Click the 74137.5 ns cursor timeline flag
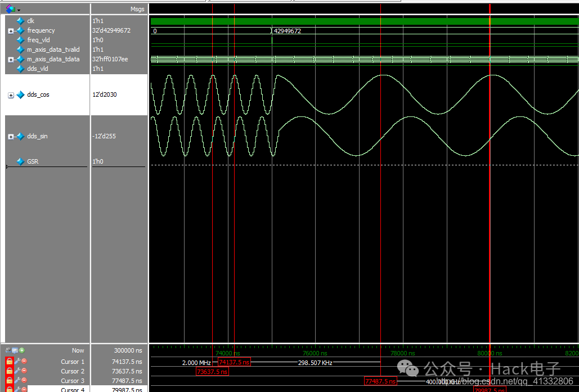 234,362
